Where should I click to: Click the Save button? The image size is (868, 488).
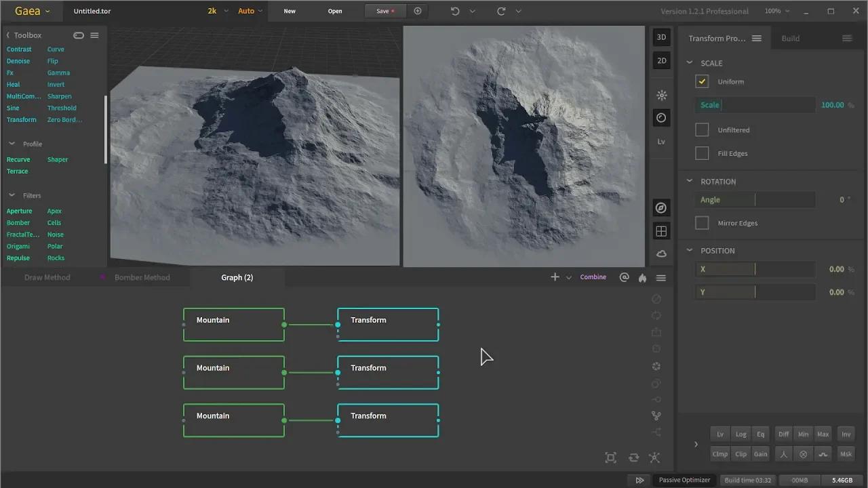[x=384, y=11]
